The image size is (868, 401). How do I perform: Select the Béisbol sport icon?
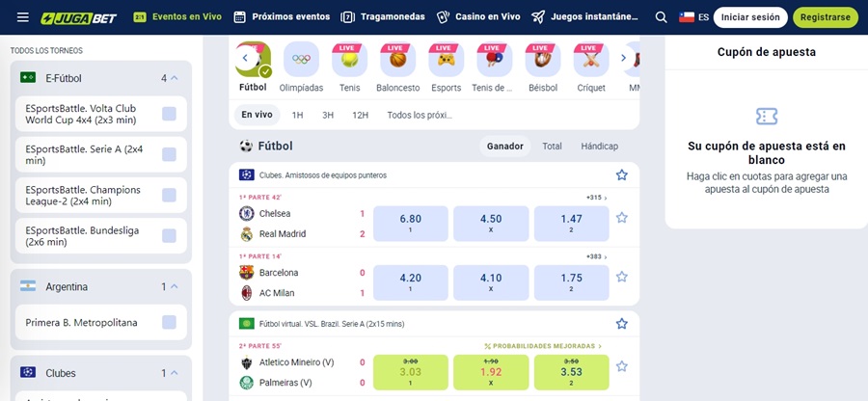[x=542, y=59]
